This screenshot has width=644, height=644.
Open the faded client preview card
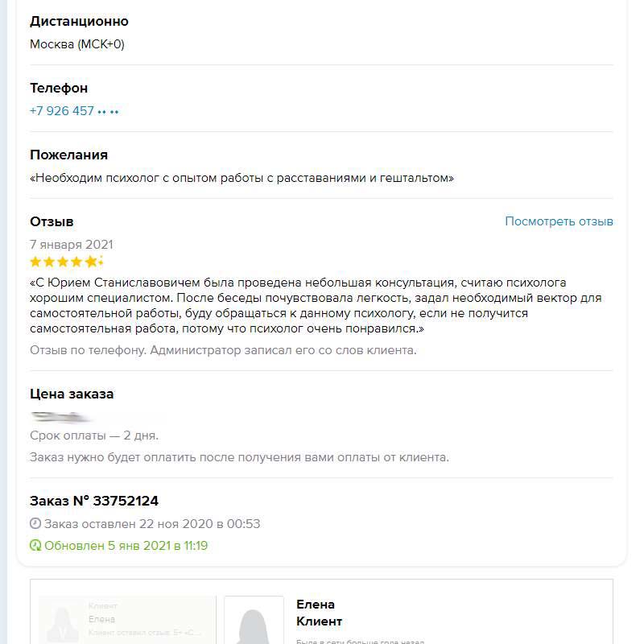(127, 621)
